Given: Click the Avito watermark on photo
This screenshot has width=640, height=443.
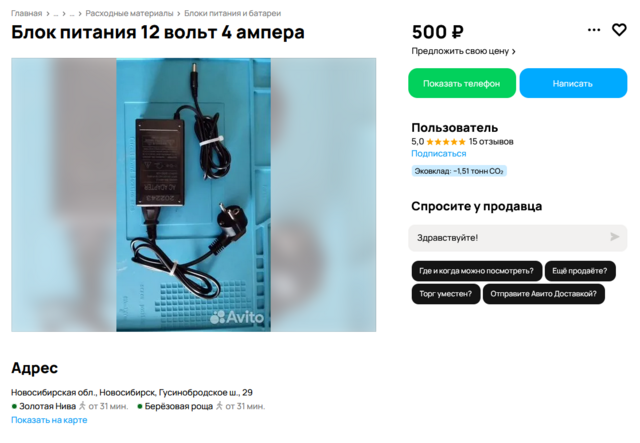Looking at the screenshot, I should point(237,317).
